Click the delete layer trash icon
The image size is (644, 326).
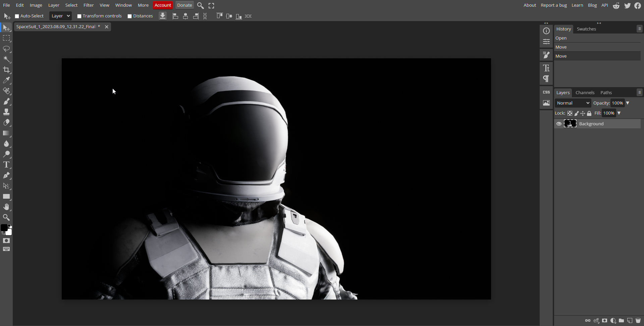[x=638, y=321]
